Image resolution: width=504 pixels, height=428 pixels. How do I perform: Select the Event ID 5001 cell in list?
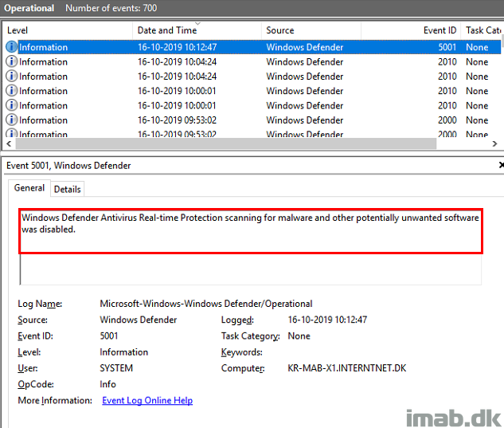click(447, 47)
